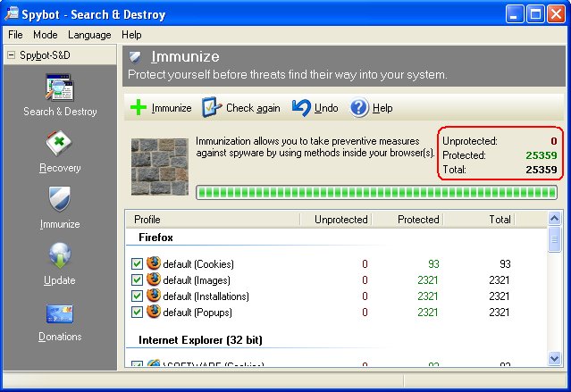This screenshot has height=392, width=571.
Task: Open the Help menu in menu bar
Action: [131, 35]
